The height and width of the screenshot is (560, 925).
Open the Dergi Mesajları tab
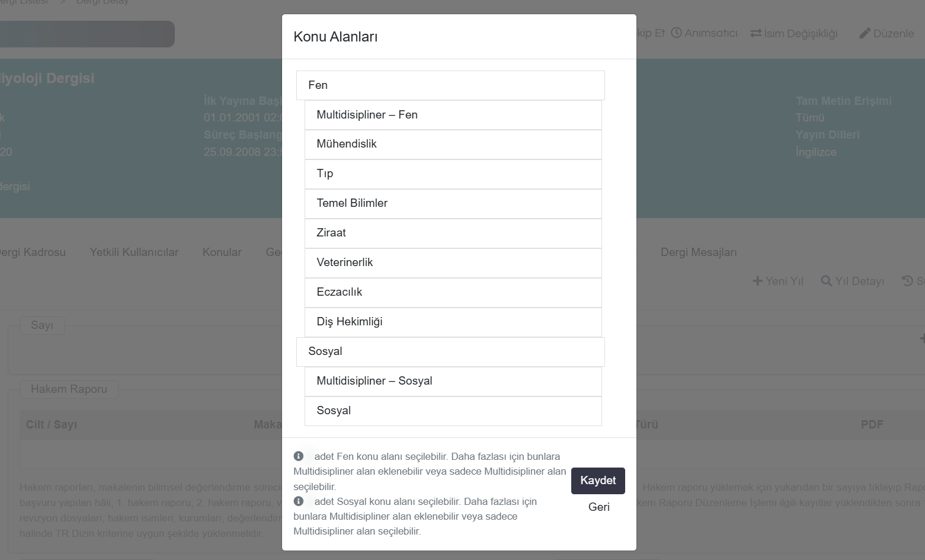[699, 252]
